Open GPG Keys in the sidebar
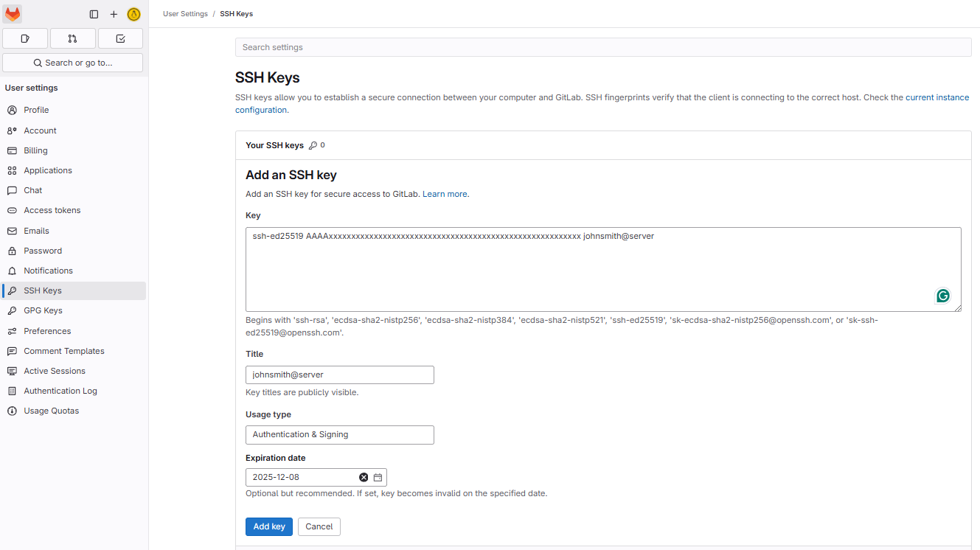 pyautogui.click(x=43, y=310)
